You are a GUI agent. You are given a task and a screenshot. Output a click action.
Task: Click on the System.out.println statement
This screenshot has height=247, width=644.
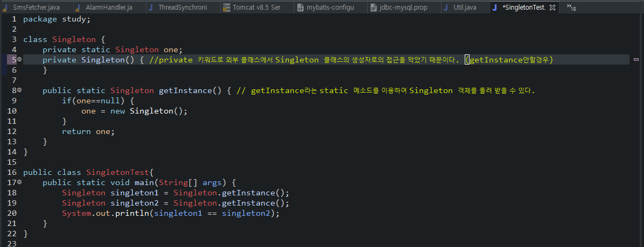[x=171, y=213]
